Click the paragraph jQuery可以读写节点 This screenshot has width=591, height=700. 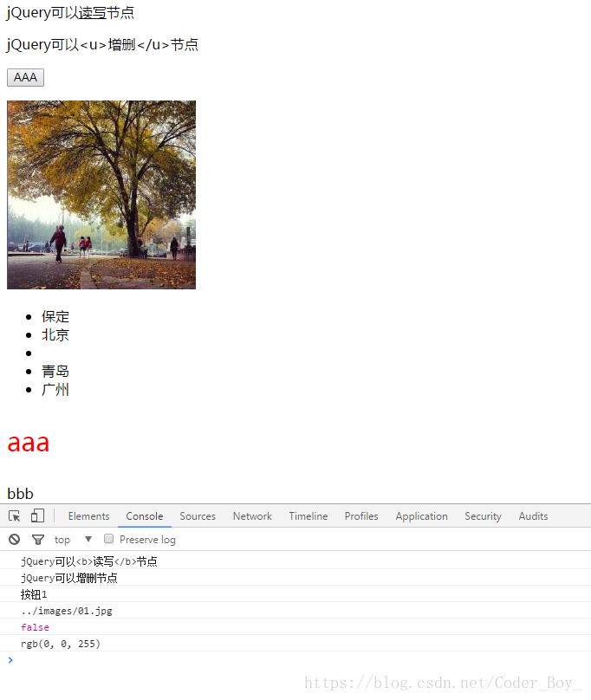pyautogui.click(x=70, y=12)
